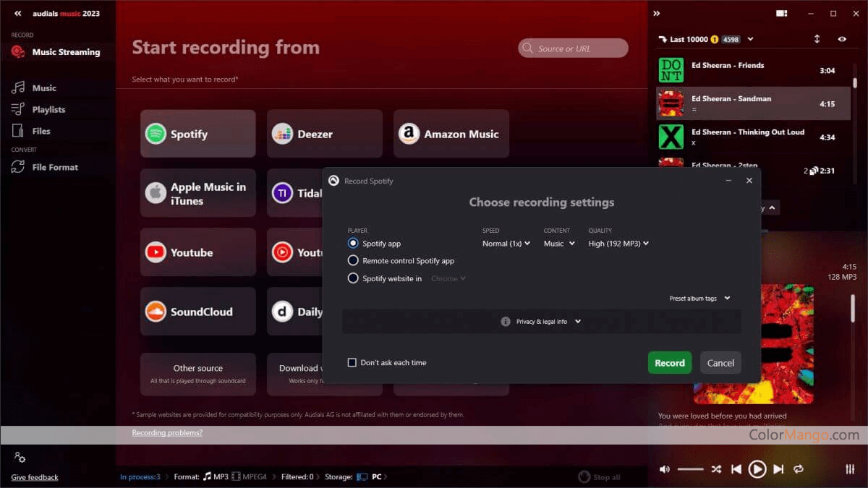Viewport: 868px width, 488px height.
Task: Open the Content Music dropdown
Action: pyautogui.click(x=559, y=244)
